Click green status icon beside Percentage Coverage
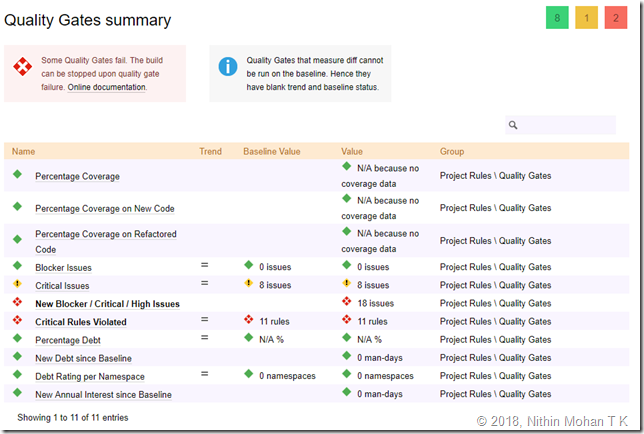The height and width of the screenshot is (434, 644). (x=17, y=175)
